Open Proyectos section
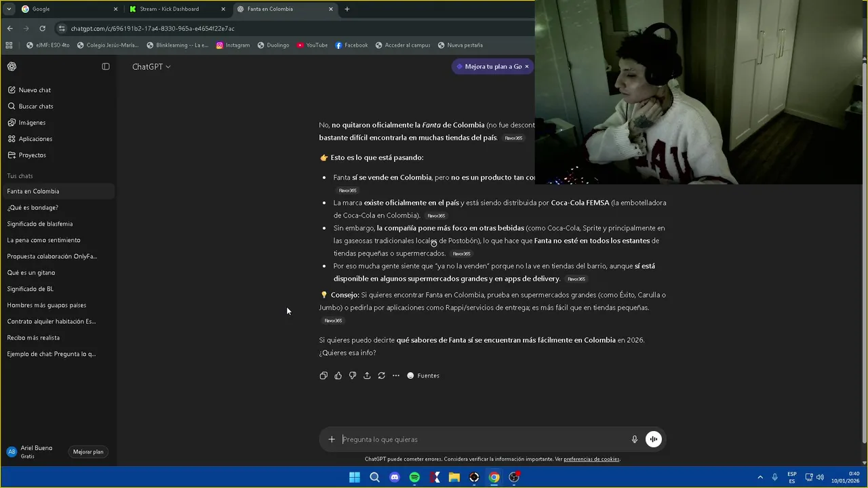 [x=58, y=155]
